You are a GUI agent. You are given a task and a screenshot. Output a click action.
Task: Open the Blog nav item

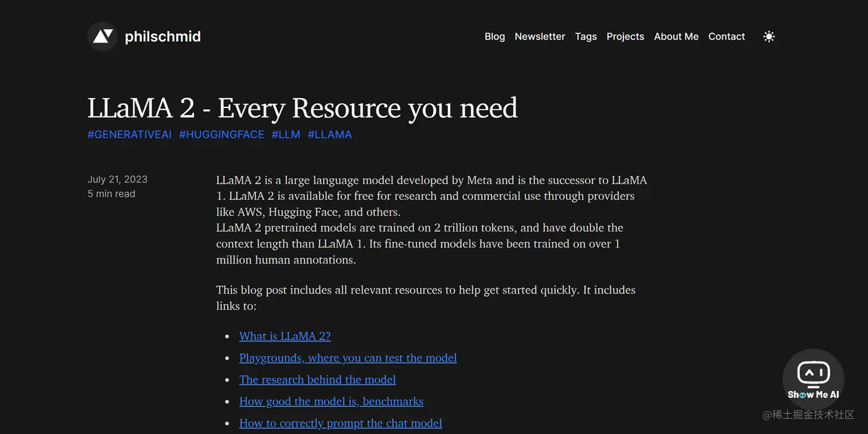(495, 36)
